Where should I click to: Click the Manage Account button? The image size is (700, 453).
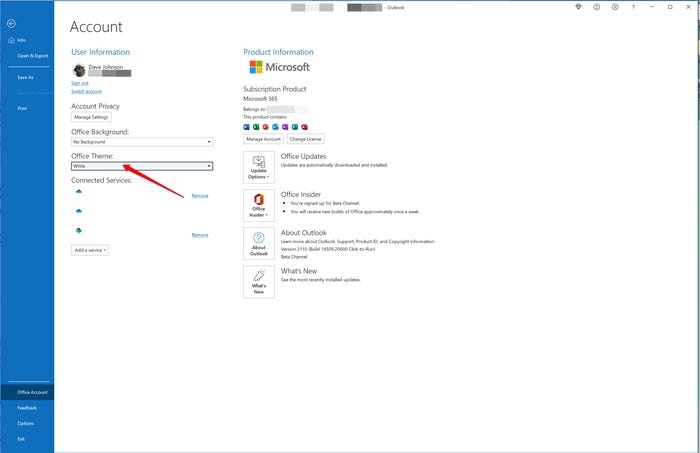pos(263,139)
